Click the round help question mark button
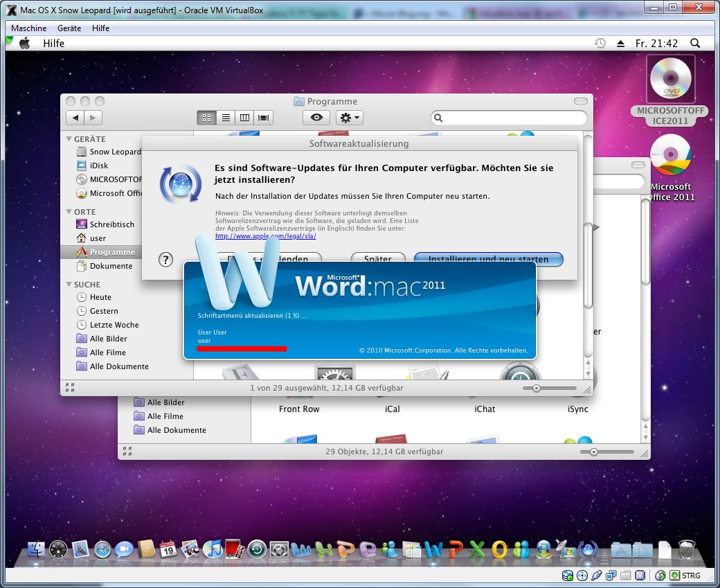This screenshot has width=720, height=588. [165, 260]
